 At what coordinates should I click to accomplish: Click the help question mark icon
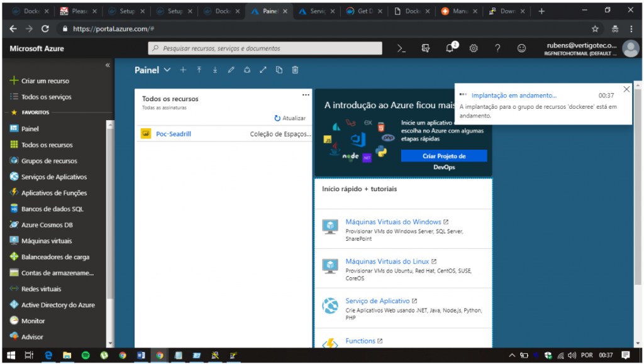tap(497, 48)
